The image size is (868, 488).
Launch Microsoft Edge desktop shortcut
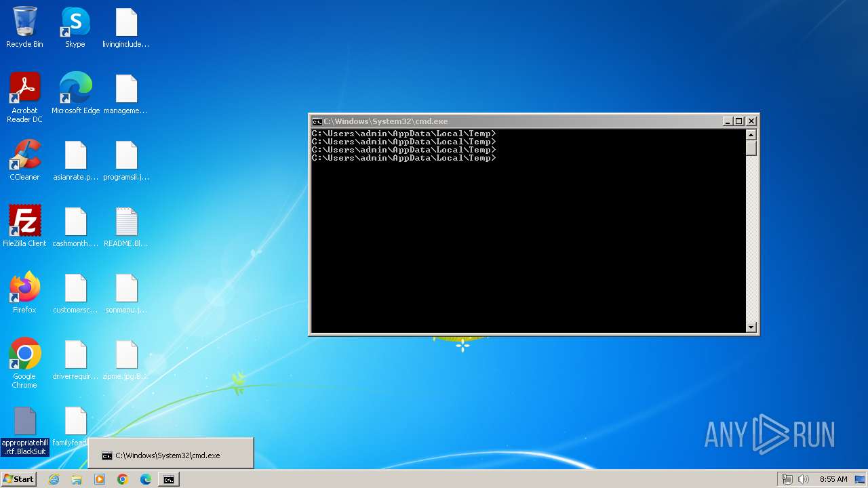click(x=75, y=94)
